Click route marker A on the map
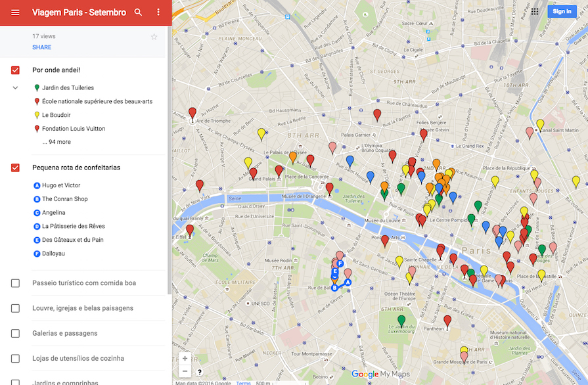This screenshot has height=385, width=588. tap(348, 283)
